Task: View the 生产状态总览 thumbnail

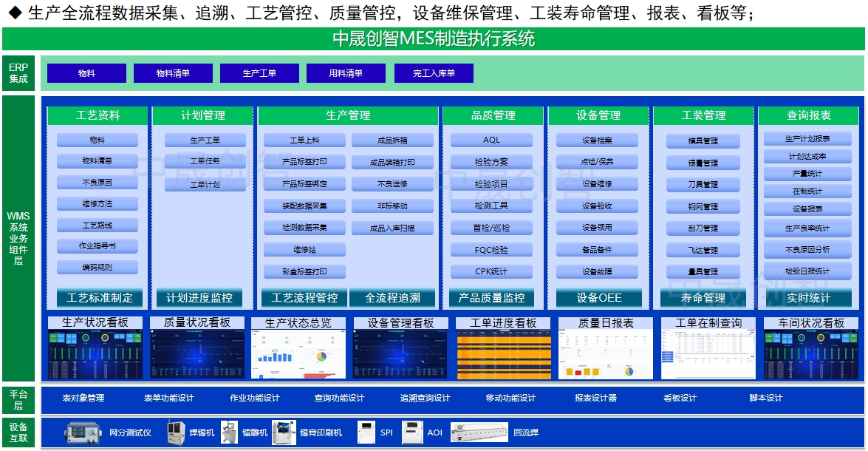Action: coord(298,355)
